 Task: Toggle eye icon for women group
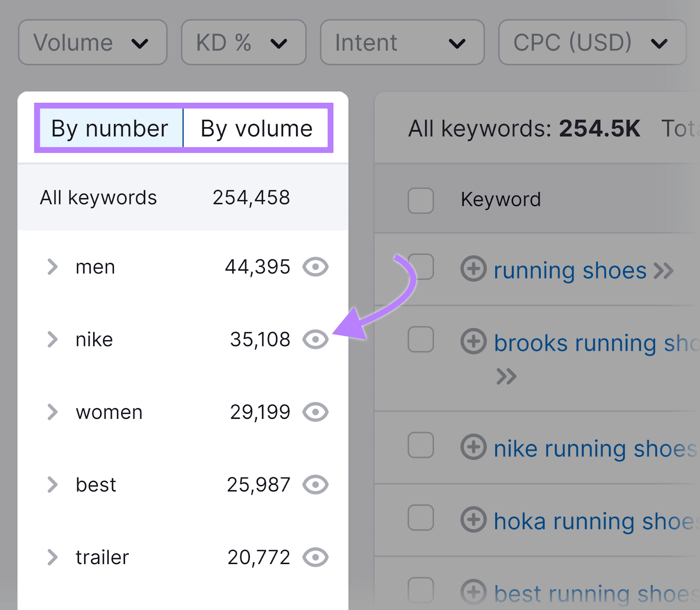315,412
